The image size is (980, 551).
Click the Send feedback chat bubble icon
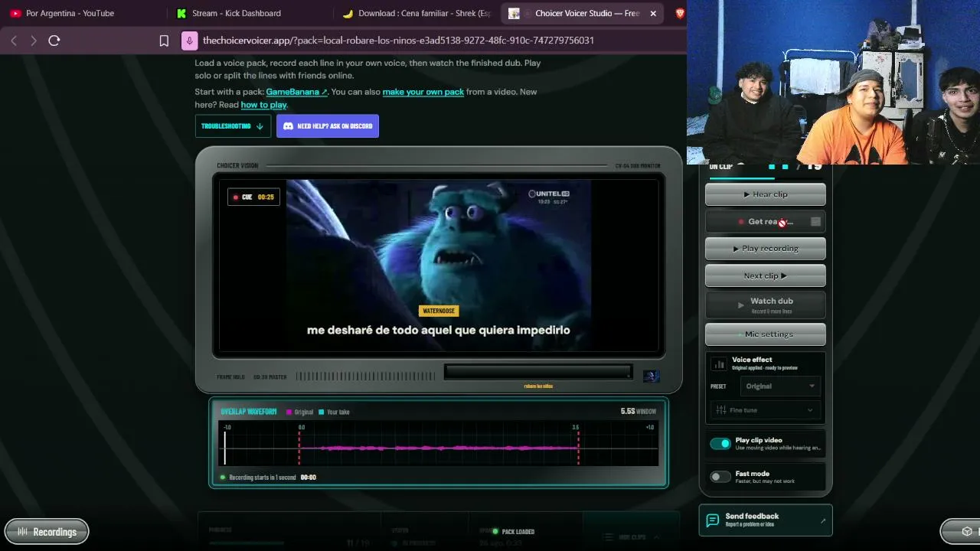[x=713, y=520]
